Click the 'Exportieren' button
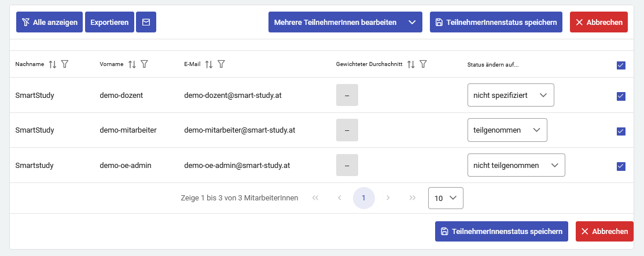The height and width of the screenshot is (256, 644). [109, 23]
